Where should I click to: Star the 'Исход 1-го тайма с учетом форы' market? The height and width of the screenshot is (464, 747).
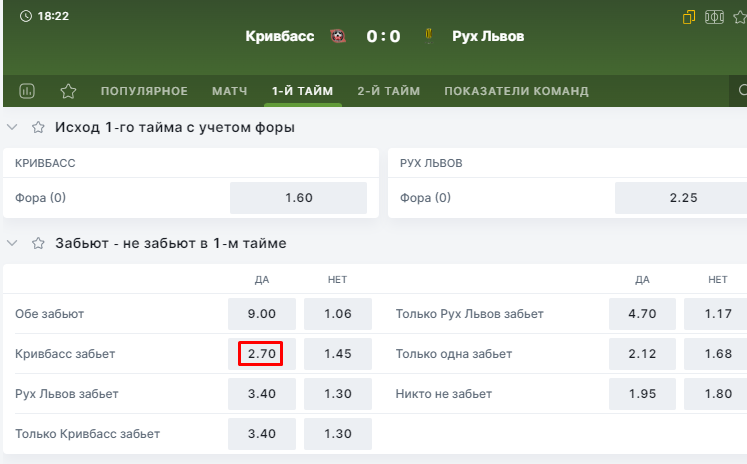coord(38,127)
